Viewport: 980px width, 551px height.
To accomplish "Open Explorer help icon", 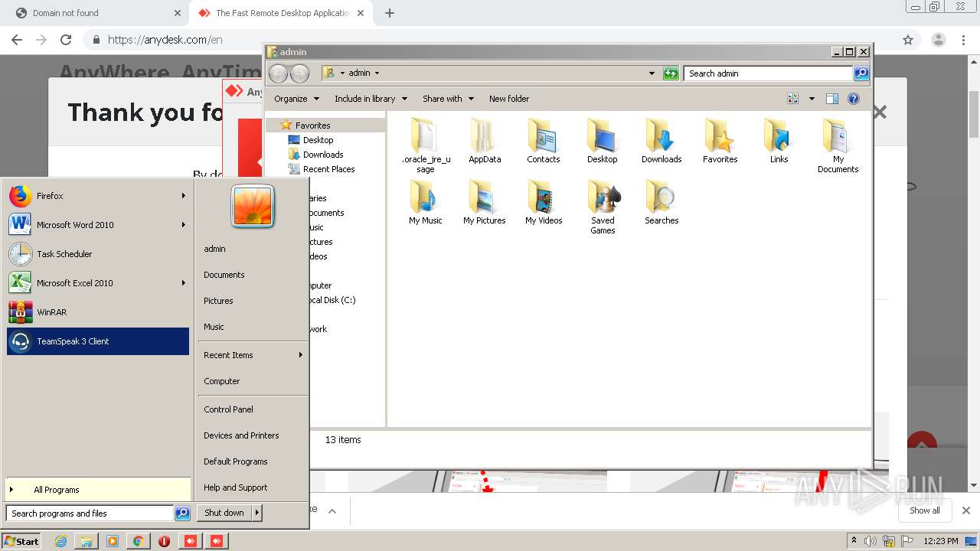I will 854,99.
